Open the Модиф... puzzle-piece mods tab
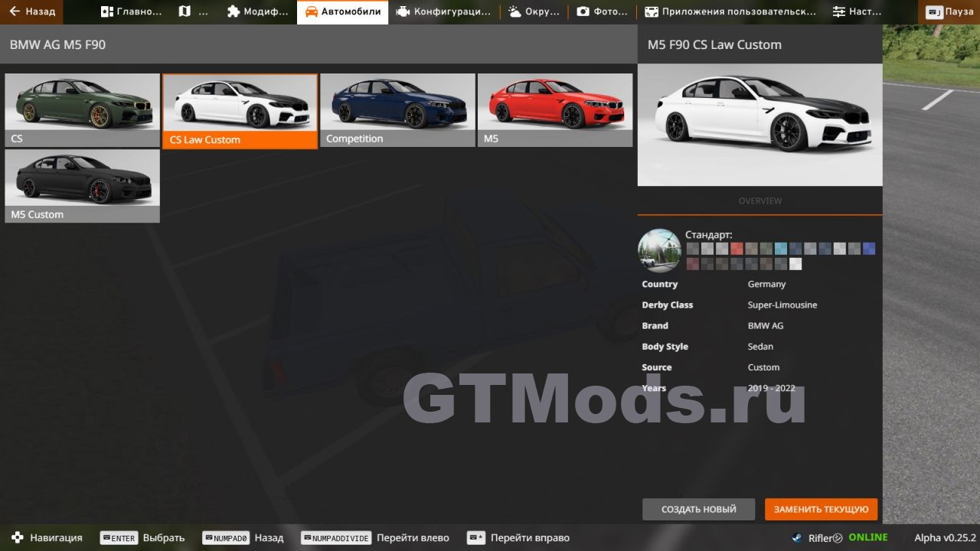980x551 pixels. [x=258, y=11]
